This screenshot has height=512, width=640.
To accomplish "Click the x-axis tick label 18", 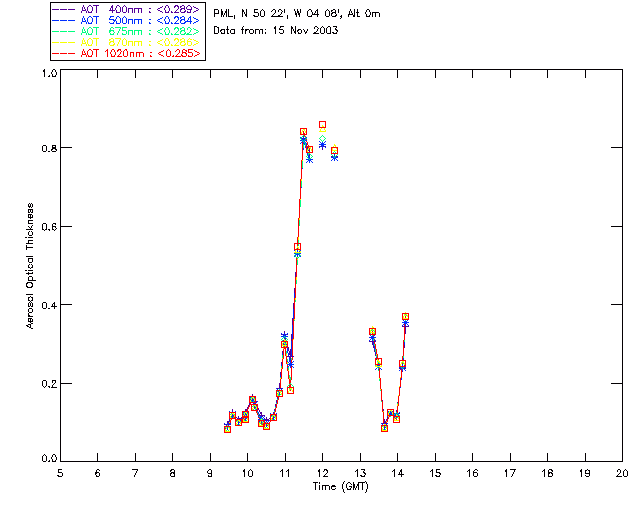I will [548, 473].
